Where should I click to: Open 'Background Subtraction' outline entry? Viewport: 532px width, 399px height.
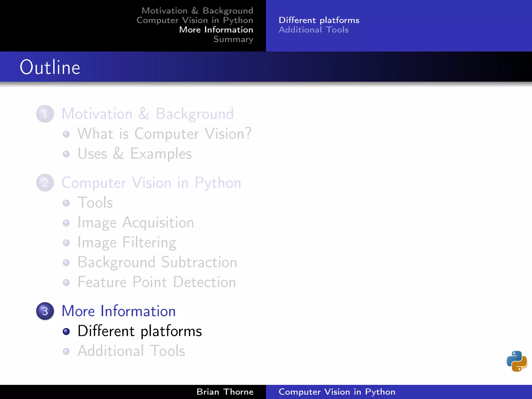pos(157,262)
